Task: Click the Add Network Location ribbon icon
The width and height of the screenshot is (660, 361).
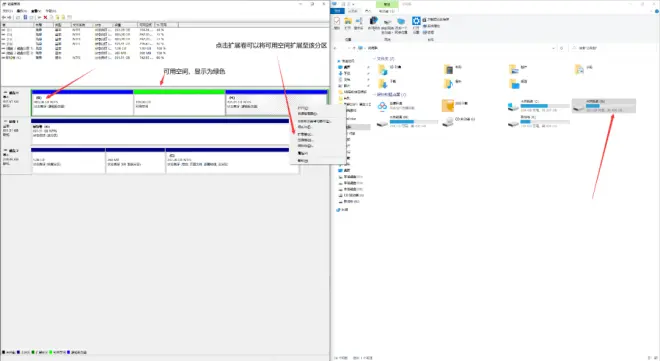Action: tap(401, 25)
